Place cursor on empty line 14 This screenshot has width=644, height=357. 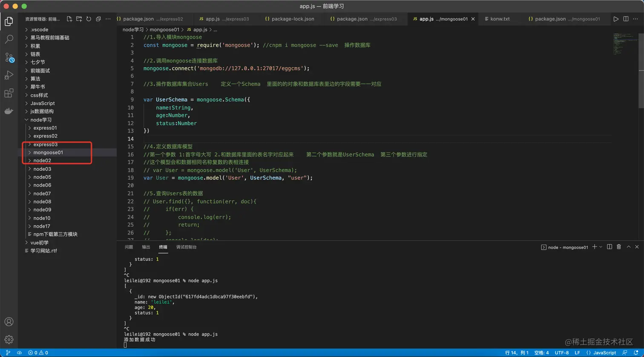click(x=377, y=139)
